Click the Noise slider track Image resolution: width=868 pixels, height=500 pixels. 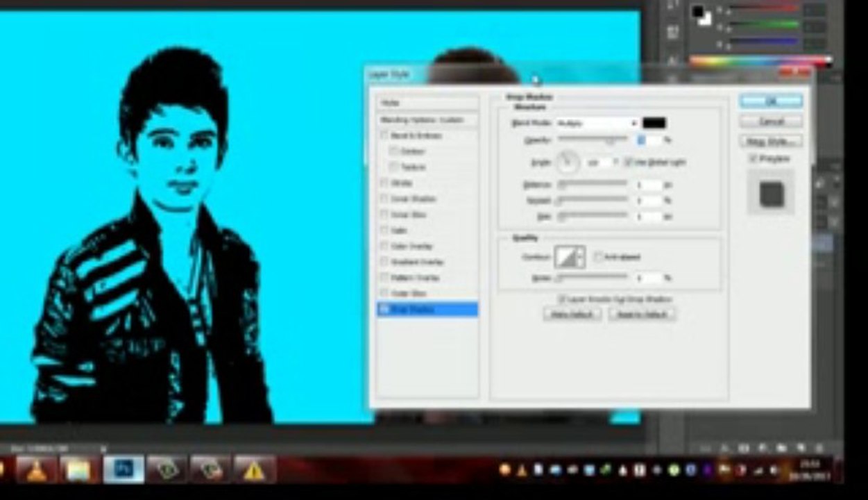point(593,278)
